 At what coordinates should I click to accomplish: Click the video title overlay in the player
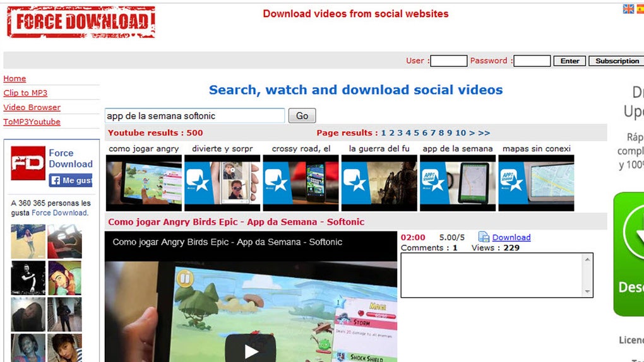click(227, 242)
